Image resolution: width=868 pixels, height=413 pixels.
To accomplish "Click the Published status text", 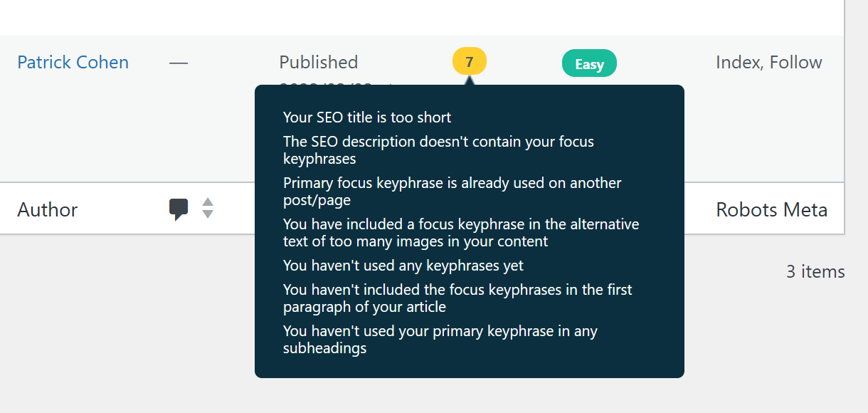I will point(318,63).
